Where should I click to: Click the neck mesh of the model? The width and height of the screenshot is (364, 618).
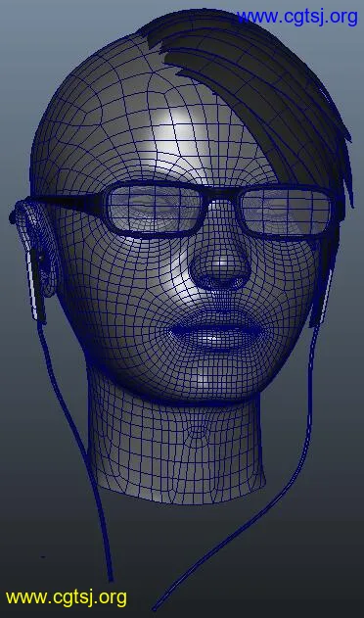pos(177,450)
